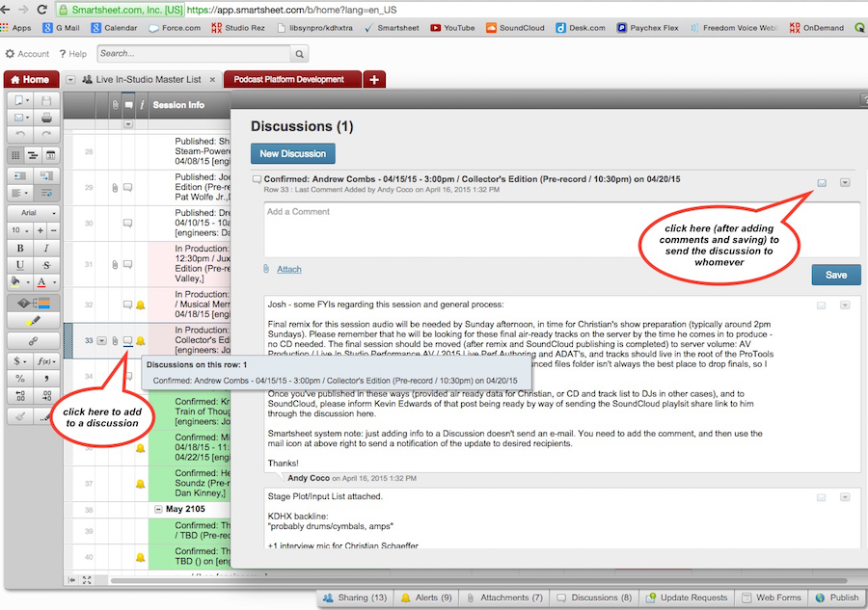Click the alert bell on row 32
The image size is (868, 610).
pos(141,305)
